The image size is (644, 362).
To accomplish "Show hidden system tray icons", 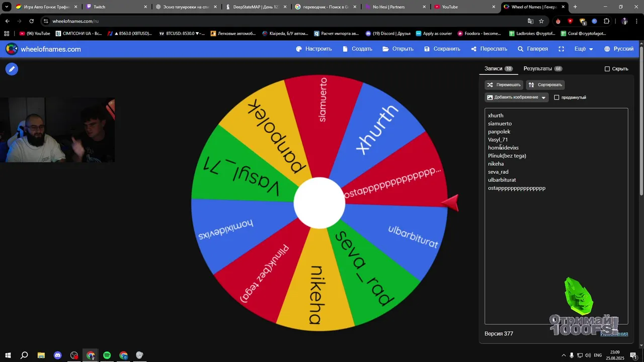I will tap(563, 355).
